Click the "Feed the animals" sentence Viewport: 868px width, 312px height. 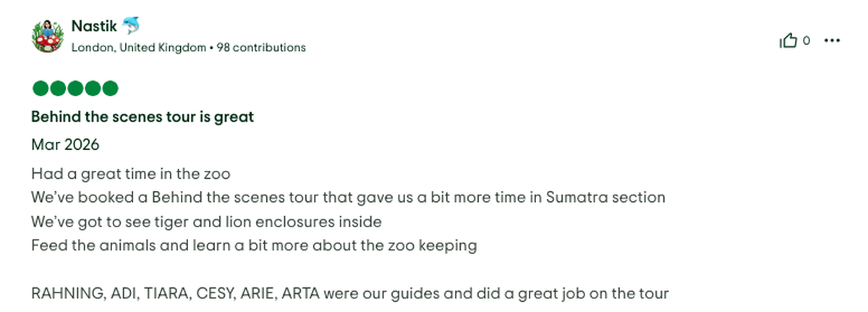[254, 245]
